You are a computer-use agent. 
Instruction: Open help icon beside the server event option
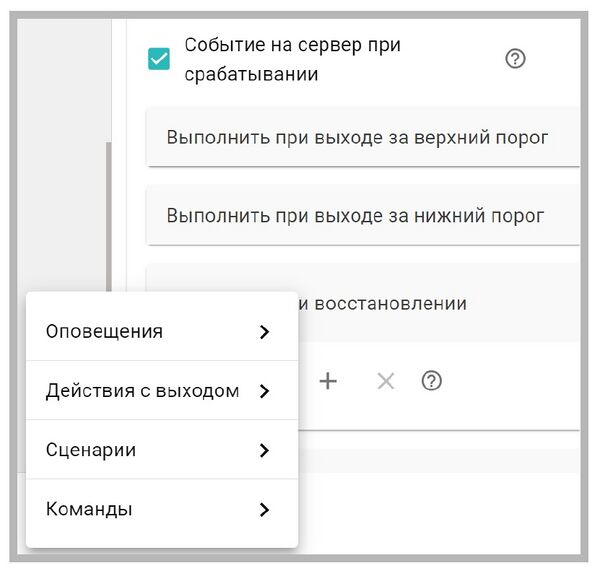[x=515, y=59]
